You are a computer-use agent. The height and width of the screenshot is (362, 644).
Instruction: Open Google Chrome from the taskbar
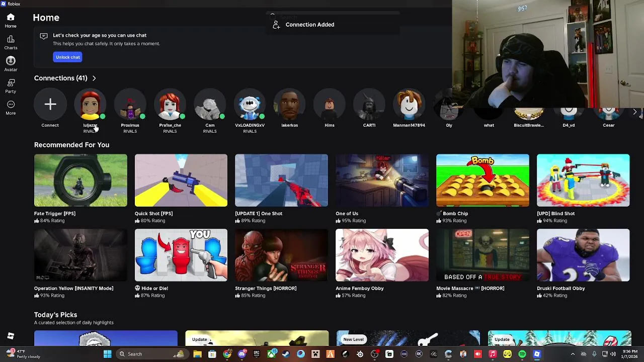(227, 354)
